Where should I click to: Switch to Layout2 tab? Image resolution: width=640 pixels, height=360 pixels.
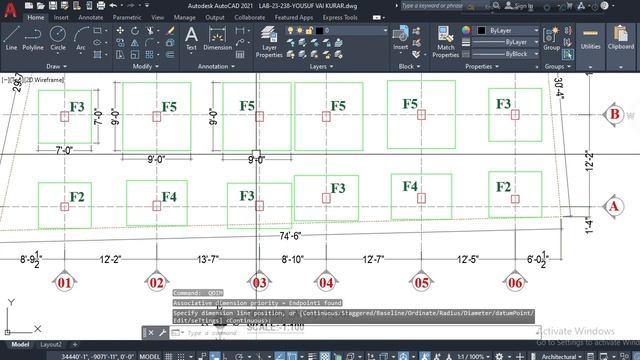[x=51, y=344]
